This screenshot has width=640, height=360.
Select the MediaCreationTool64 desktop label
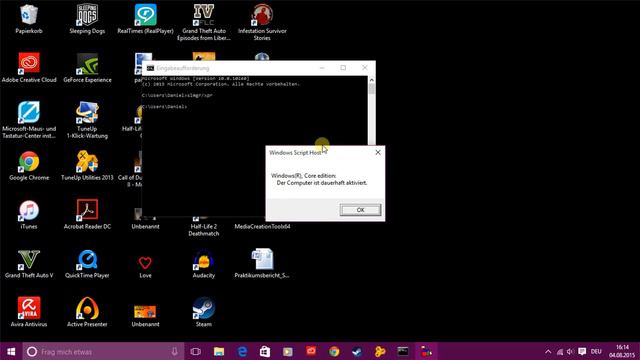262,227
